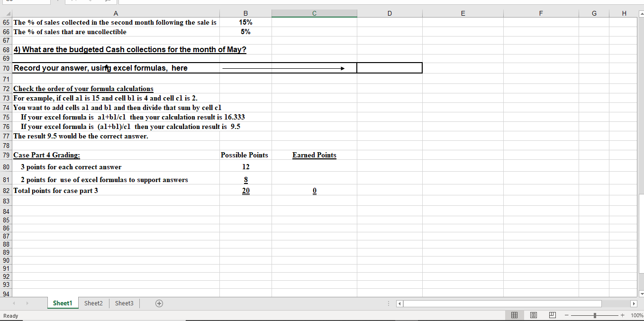
Task: Click the zoom slider handle
Action: click(595, 315)
